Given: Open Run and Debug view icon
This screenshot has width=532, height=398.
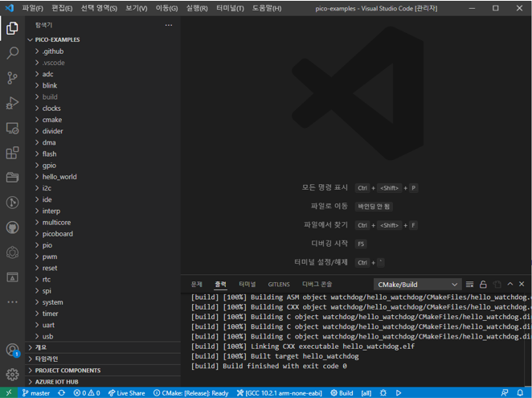Looking at the screenshot, I should [12, 103].
